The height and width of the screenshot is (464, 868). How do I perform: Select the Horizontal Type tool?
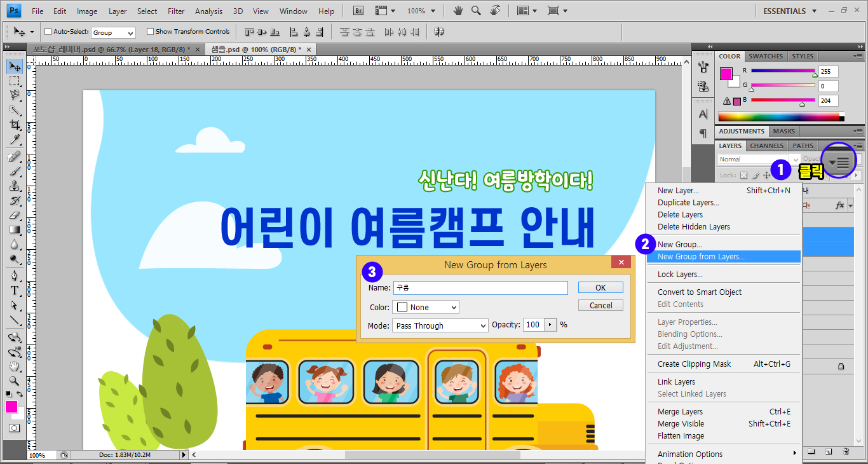pos(15,291)
